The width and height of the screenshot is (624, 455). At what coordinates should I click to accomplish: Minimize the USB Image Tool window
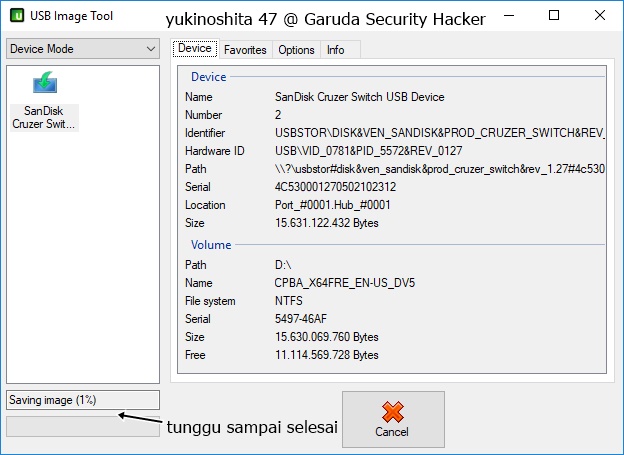(509, 17)
